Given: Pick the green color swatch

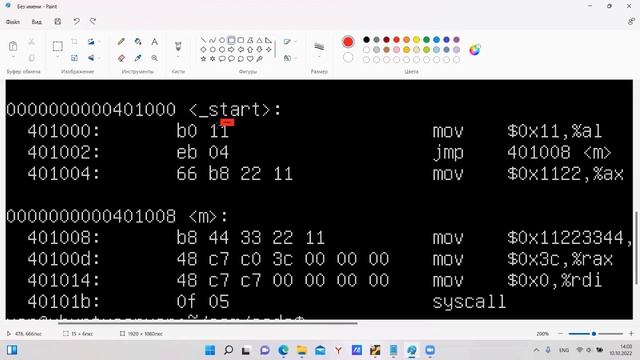Looking at the screenshot, I should (x=427, y=40).
